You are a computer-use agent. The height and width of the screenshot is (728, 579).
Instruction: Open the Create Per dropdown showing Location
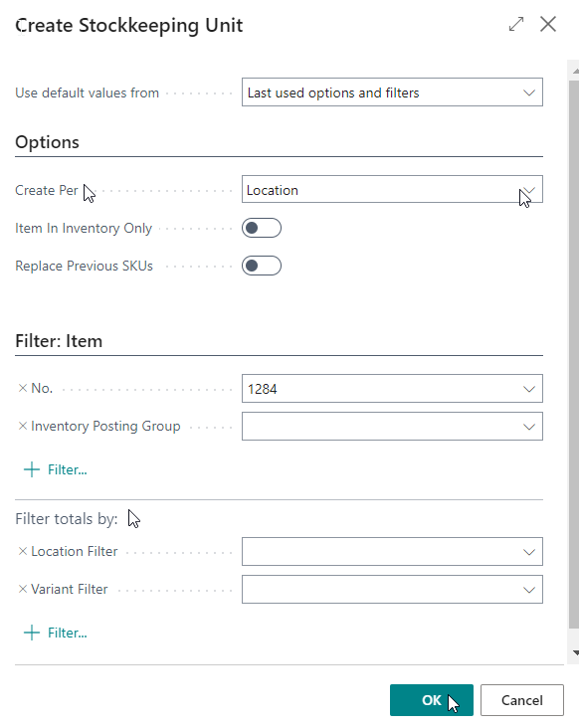click(x=392, y=189)
